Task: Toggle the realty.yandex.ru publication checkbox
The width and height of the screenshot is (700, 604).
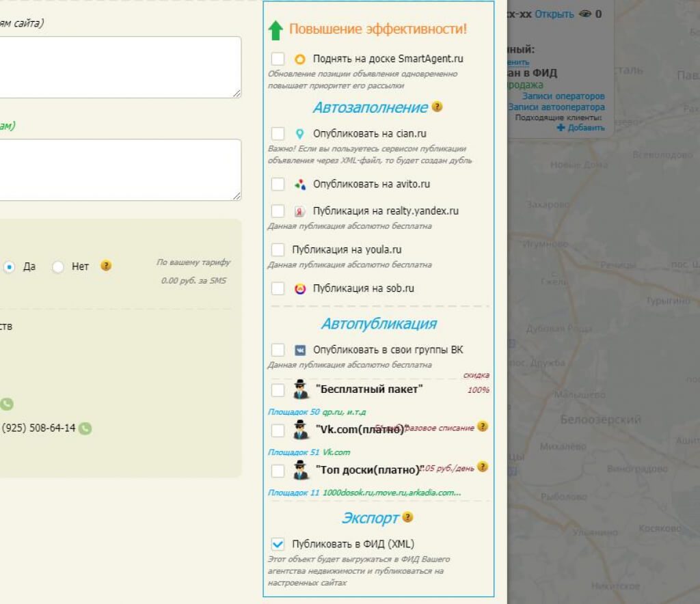Action: pyautogui.click(x=278, y=211)
